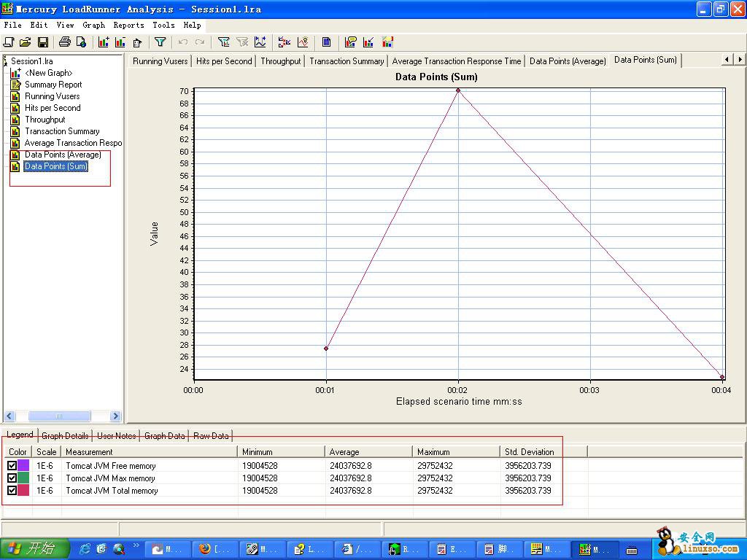The width and height of the screenshot is (747, 560).
Task: Disable Tomcat JVM Total memory checkbox
Action: [x=12, y=491]
